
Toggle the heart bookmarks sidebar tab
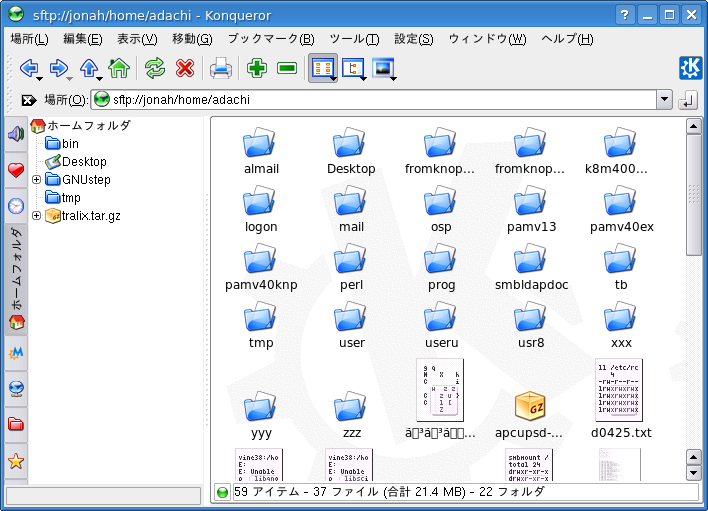point(16,170)
